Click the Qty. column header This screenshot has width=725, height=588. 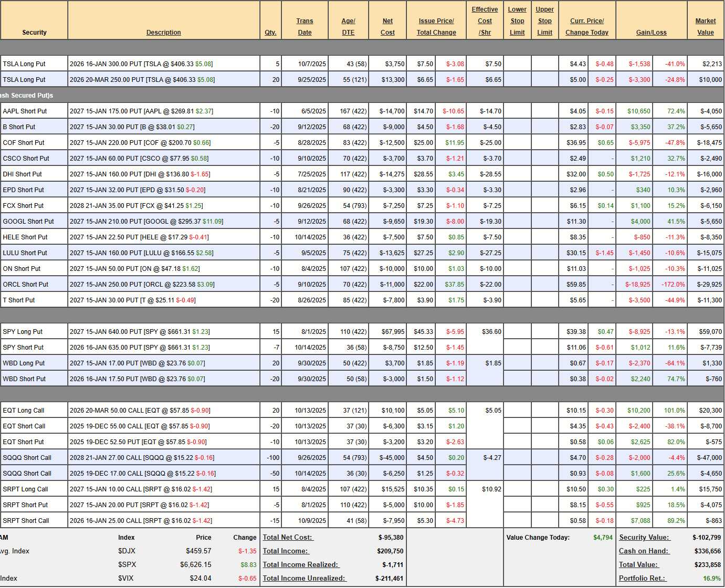coord(270,33)
